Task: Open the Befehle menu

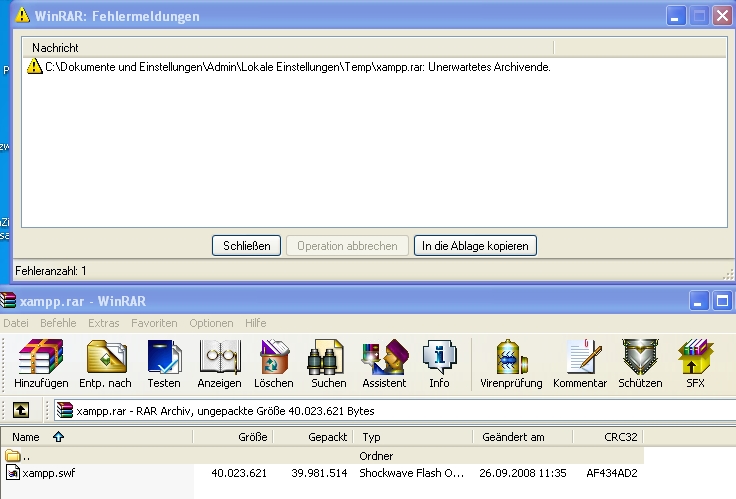Action: tap(58, 323)
